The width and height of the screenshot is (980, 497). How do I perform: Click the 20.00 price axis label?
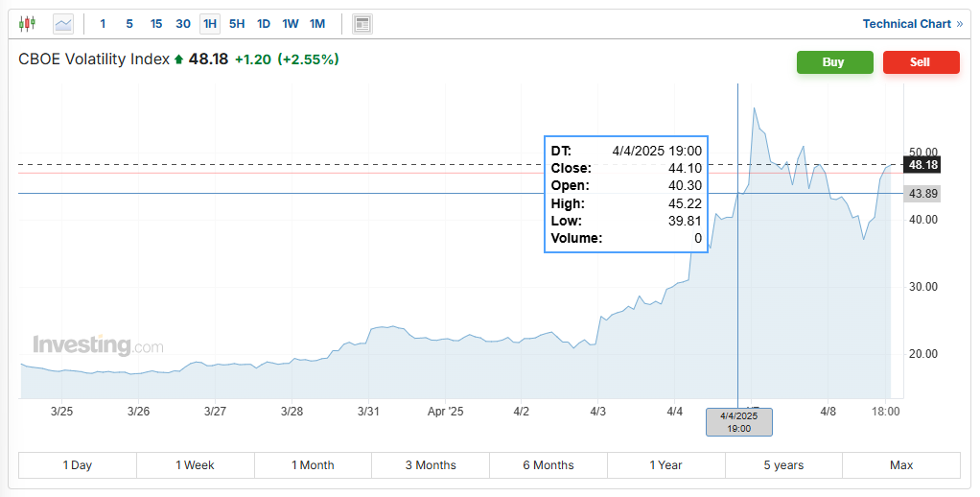(923, 354)
